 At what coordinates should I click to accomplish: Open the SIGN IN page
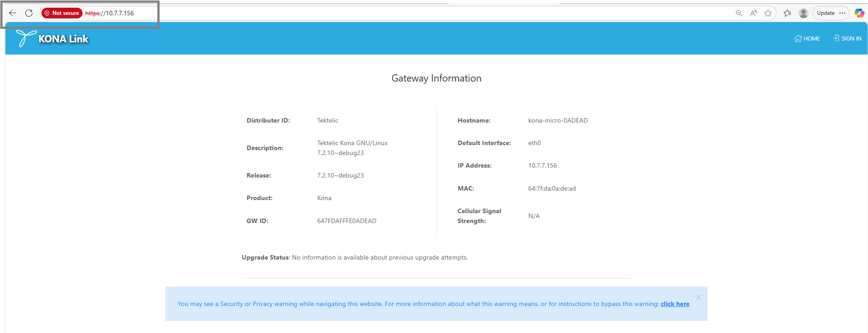(847, 39)
